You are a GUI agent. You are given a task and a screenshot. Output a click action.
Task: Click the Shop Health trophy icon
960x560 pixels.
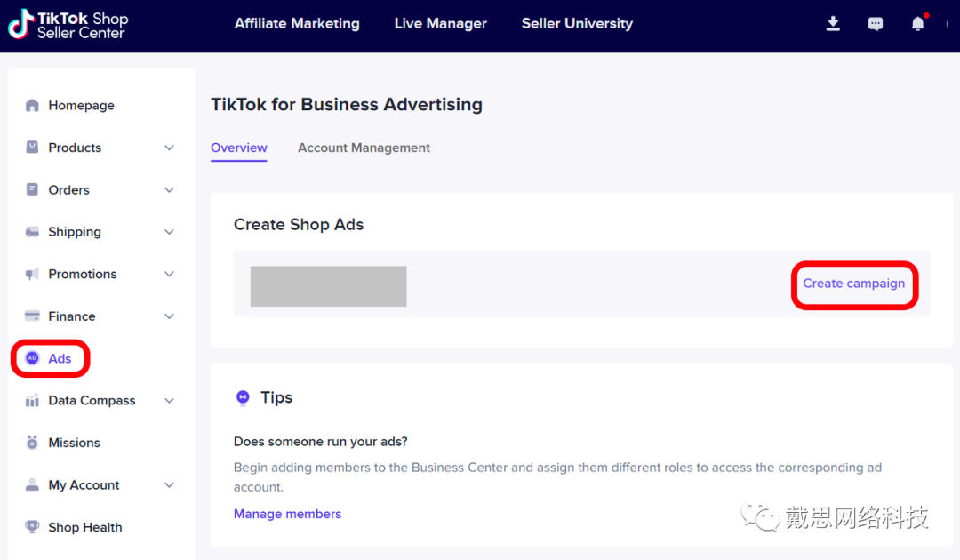point(33,526)
